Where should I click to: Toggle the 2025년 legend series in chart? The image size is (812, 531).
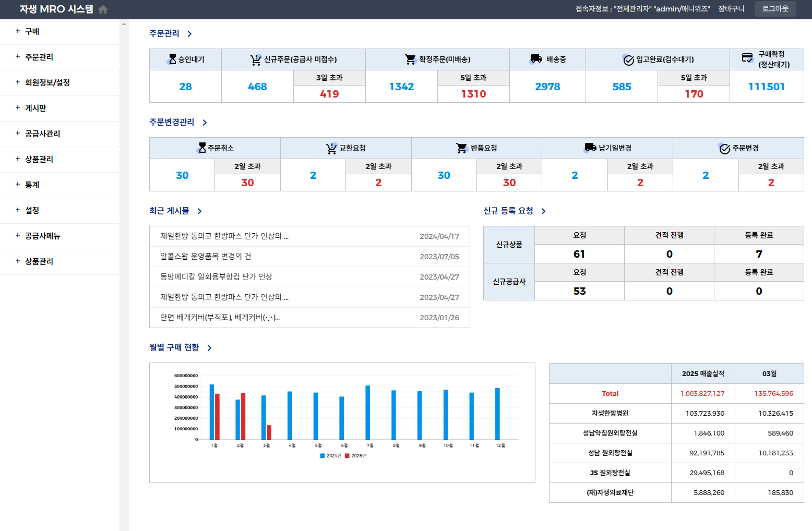355,456
